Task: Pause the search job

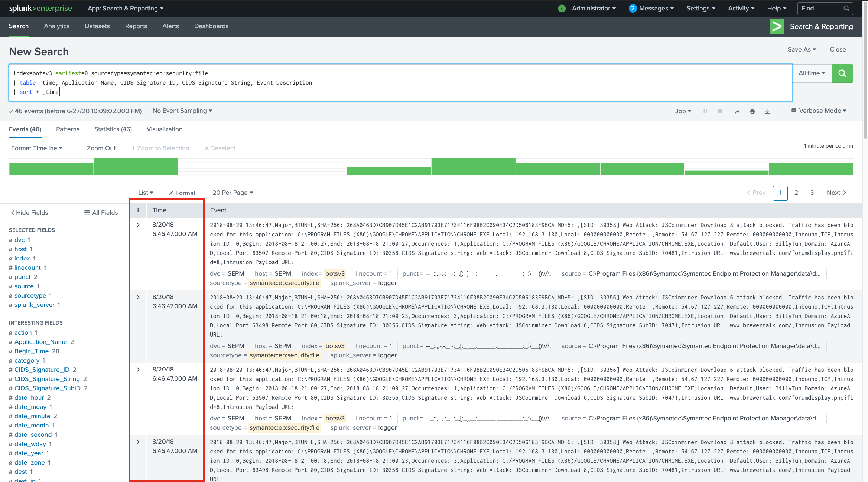Action: click(705, 111)
